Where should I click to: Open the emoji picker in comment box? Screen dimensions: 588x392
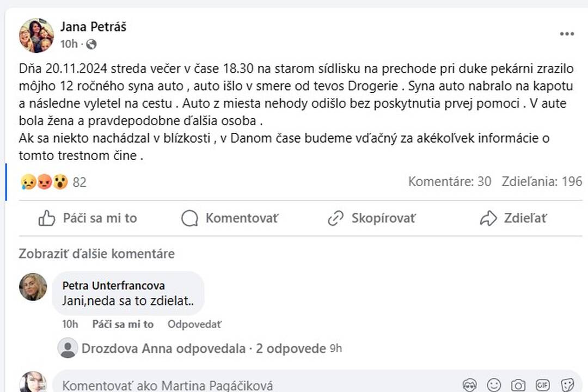tap(494, 385)
